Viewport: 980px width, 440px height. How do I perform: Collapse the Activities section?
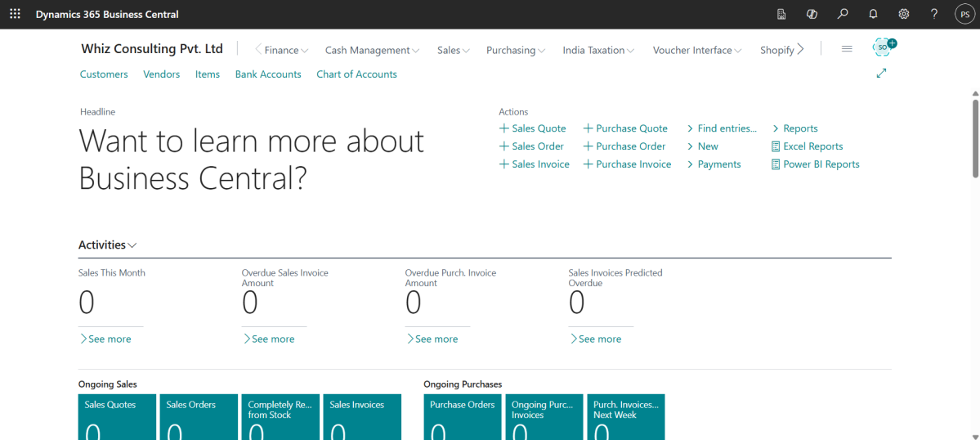click(x=108, y=245)
